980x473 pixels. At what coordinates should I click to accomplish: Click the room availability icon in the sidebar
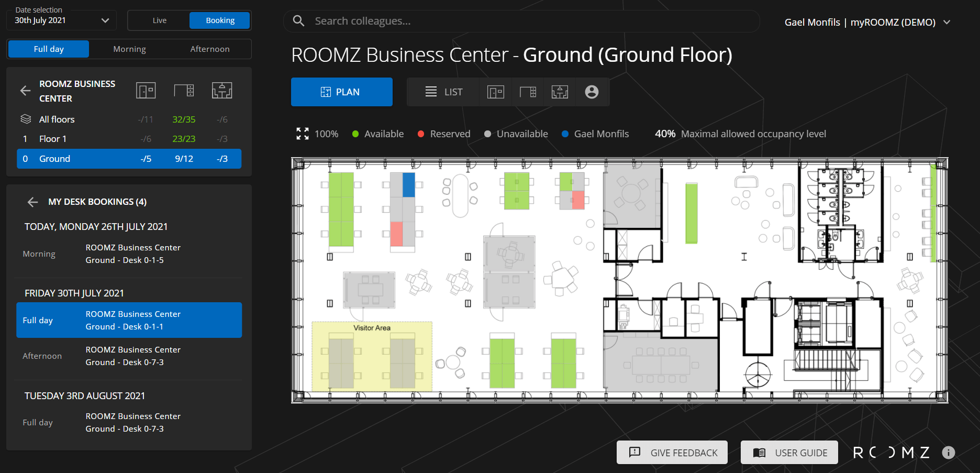pyautogui.click(x=146, y=90)
